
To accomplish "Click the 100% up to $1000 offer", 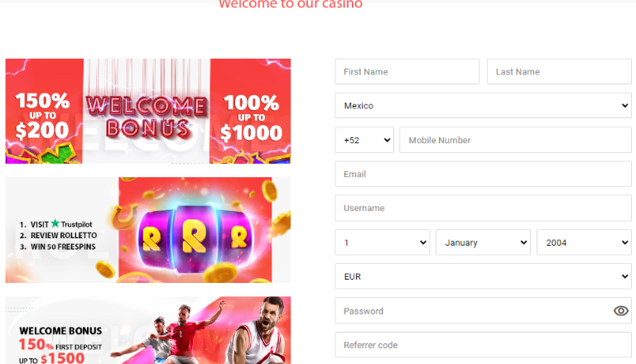I will pos(251,117).
